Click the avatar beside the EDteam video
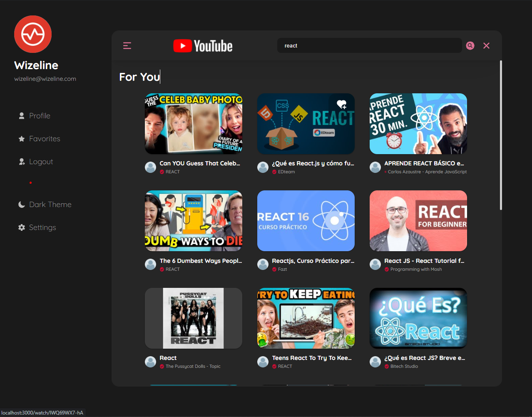The width and height of the screenshot is (532, 417). click(x=263, y=167)
